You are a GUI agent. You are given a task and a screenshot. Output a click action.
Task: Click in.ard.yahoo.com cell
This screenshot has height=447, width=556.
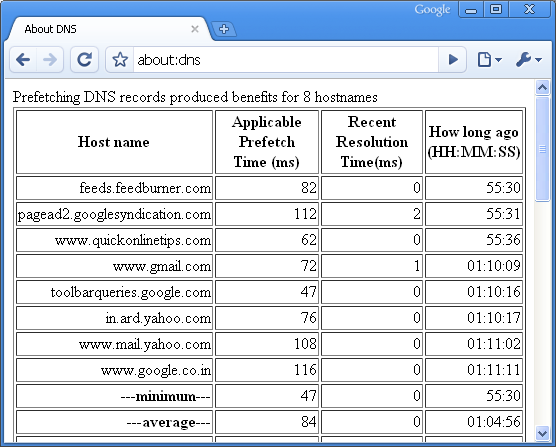pyautogui.click(x=114, y=318)
